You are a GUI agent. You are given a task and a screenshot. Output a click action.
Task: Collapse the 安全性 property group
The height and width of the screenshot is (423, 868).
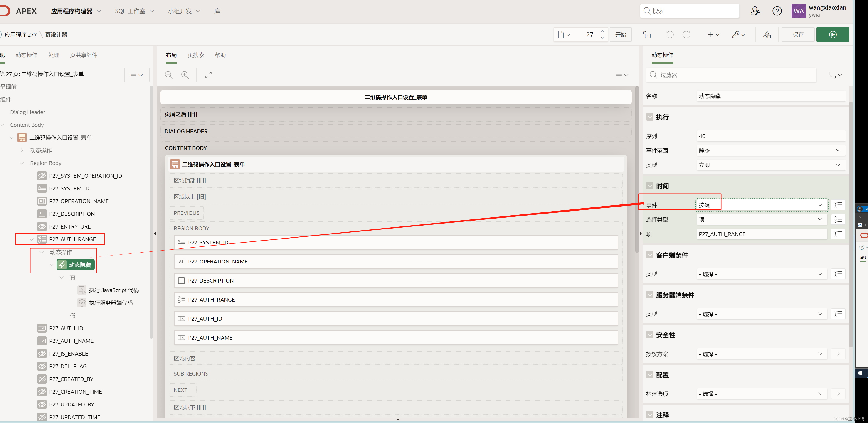coord(650,335)
